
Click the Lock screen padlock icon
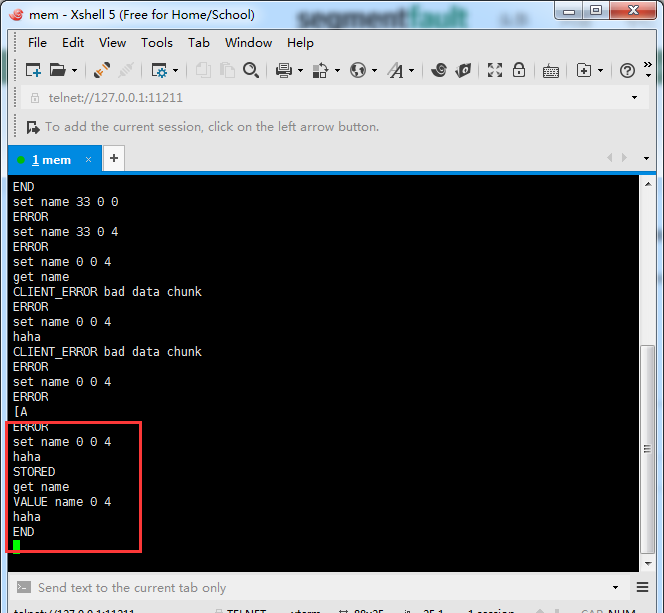click(518, 70)
